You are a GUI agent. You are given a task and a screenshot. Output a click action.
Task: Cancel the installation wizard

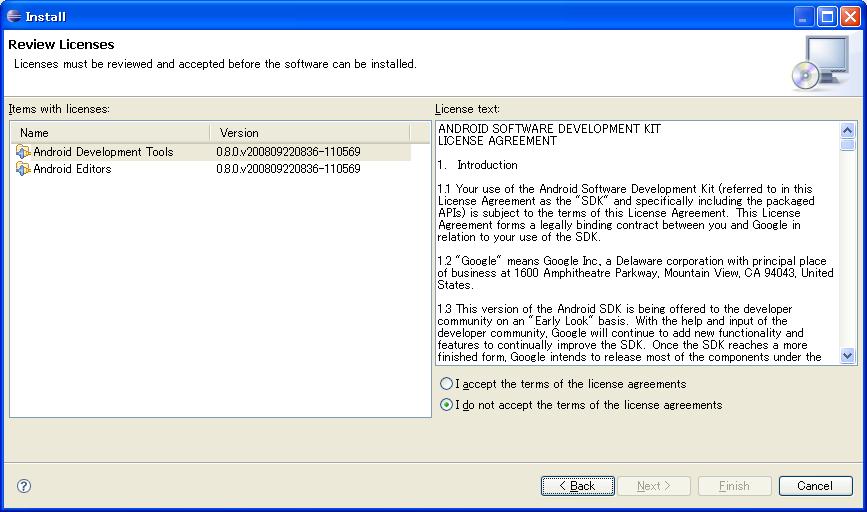pos(816,486)
